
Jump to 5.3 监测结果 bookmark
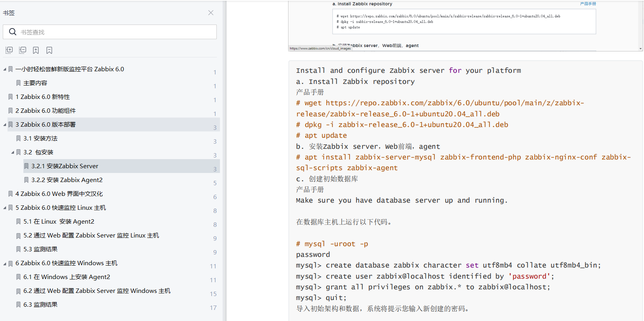pos(40,249)
